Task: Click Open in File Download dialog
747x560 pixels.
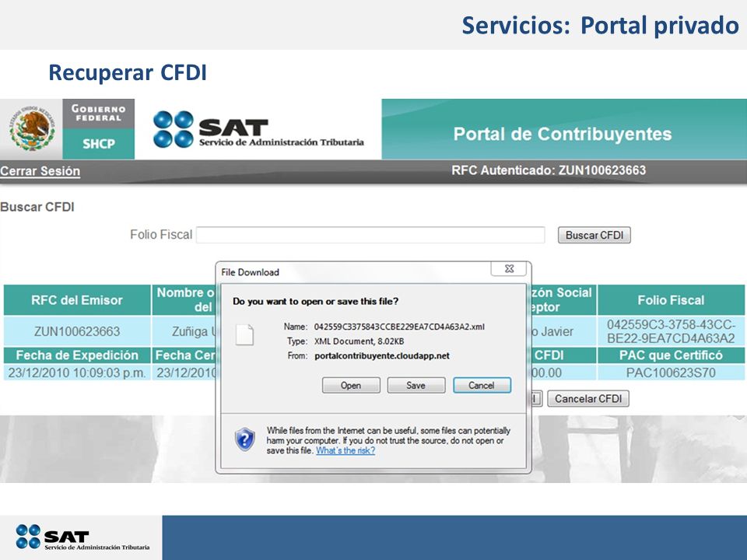Action: coord(351,385)
